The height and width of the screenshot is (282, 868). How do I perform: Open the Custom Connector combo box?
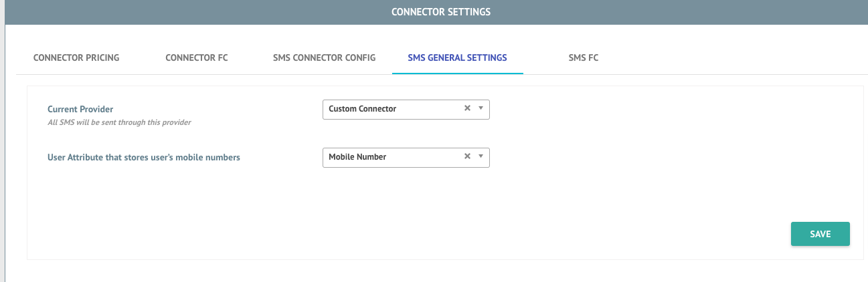(406, 109)
